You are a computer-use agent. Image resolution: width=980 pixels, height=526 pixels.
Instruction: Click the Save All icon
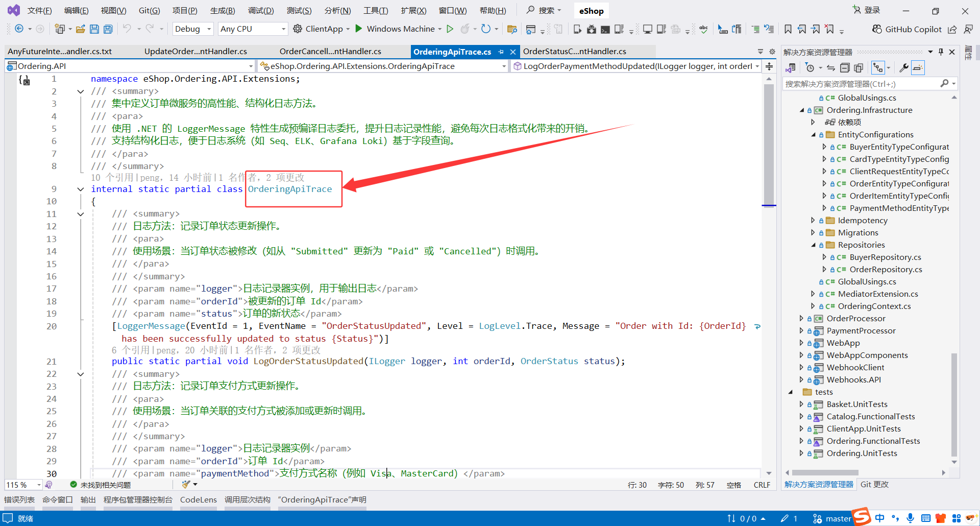(108, 29)
